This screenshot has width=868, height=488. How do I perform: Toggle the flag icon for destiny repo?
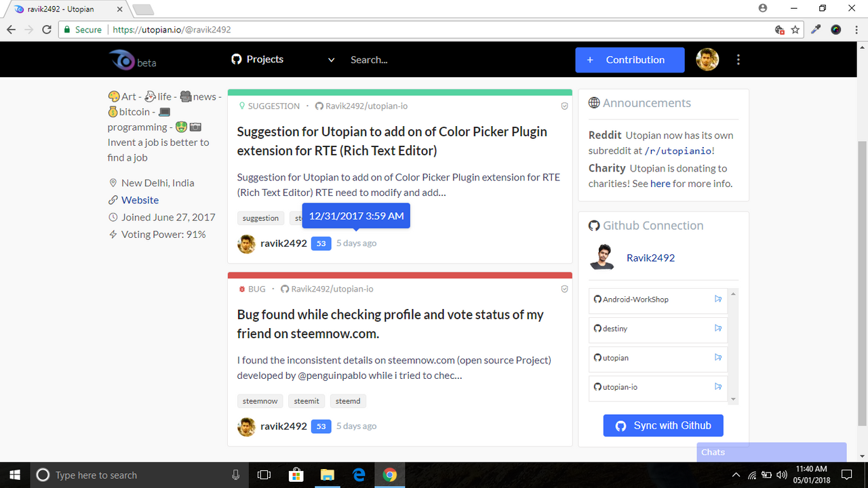click(717, 328)
